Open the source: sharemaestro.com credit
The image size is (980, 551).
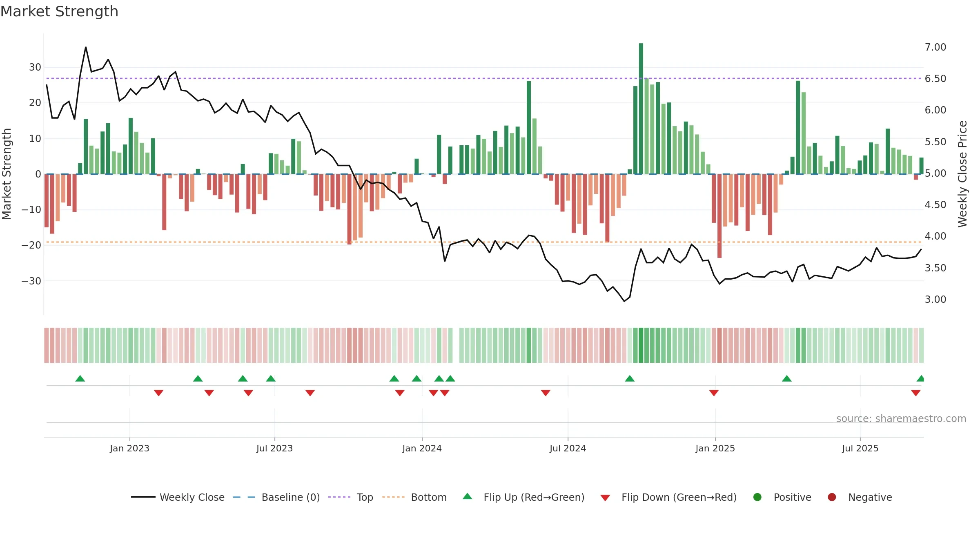[901, 418]
